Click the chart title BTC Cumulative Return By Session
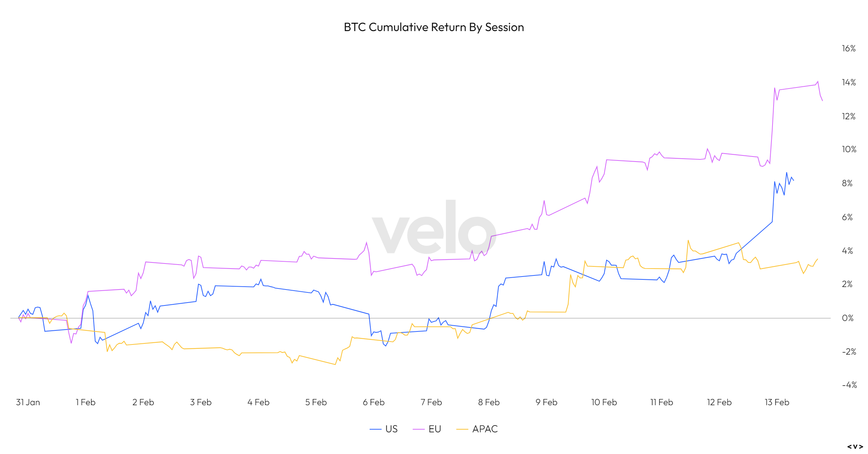 coord(434,27)
